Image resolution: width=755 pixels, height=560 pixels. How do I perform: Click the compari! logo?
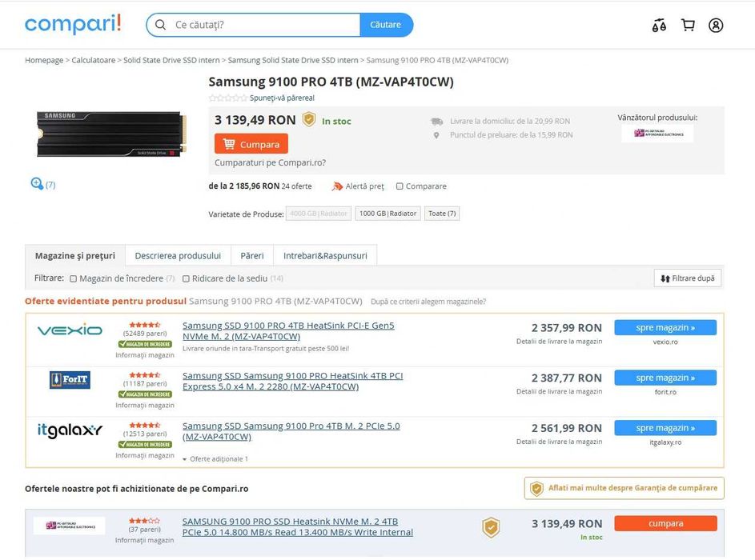pyautogui.click(x=73, y=24)
